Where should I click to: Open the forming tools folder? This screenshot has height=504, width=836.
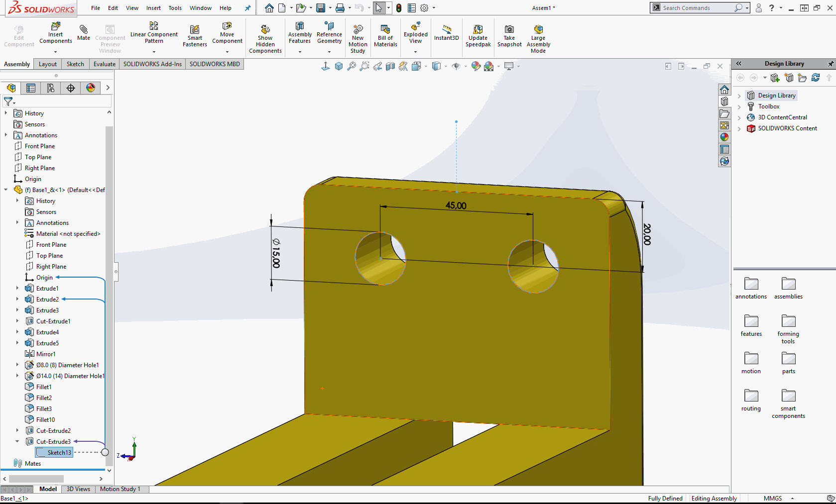click(x=788, y=321)
